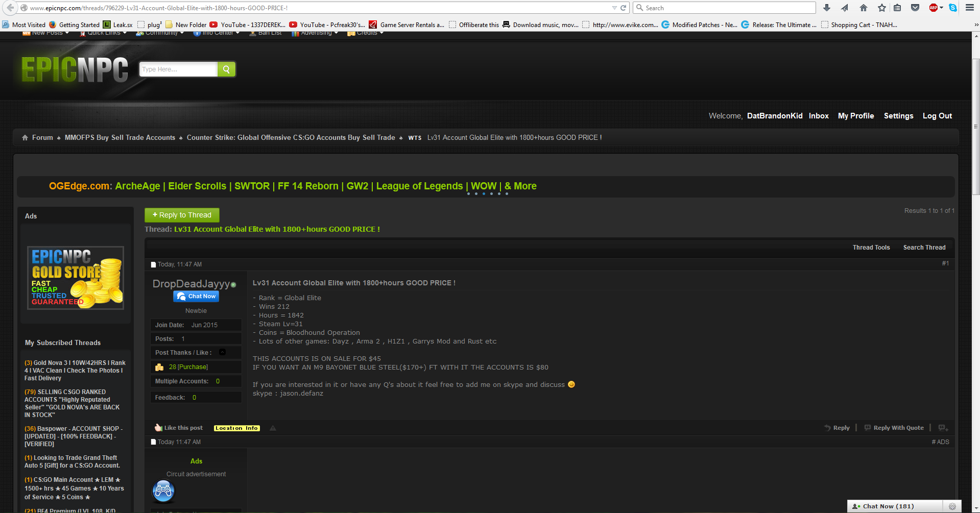
Task: Click the site identity globe icon in address bar
Action: pos(23,8)
